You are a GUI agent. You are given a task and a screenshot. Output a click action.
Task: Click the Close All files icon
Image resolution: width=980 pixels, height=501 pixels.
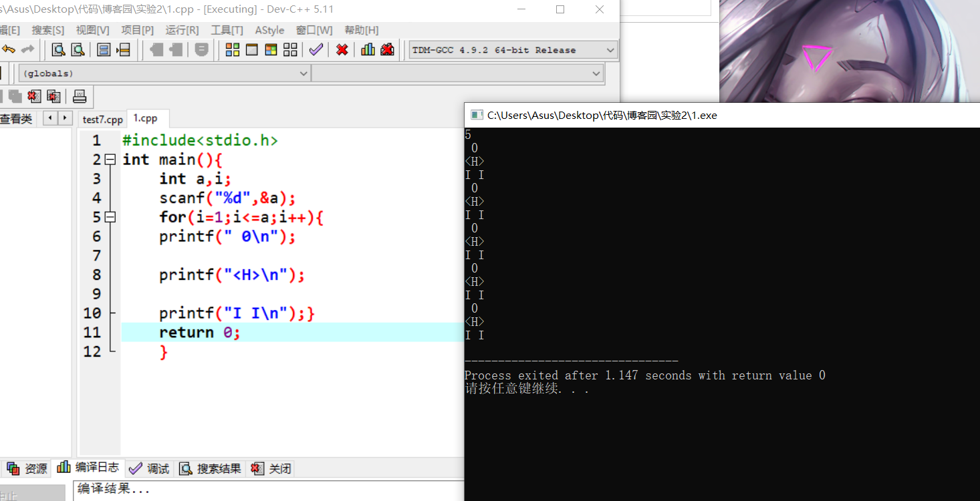[x=54, y=96]
